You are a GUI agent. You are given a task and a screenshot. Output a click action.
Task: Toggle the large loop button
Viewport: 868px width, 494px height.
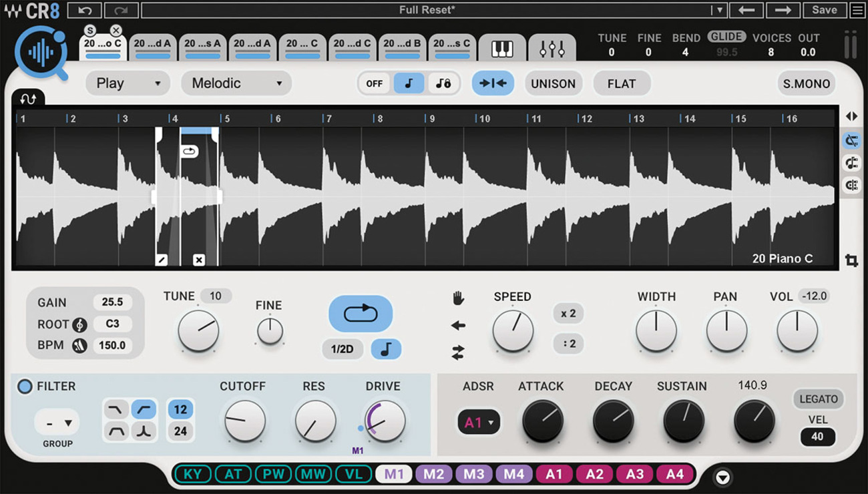[361, 313]
